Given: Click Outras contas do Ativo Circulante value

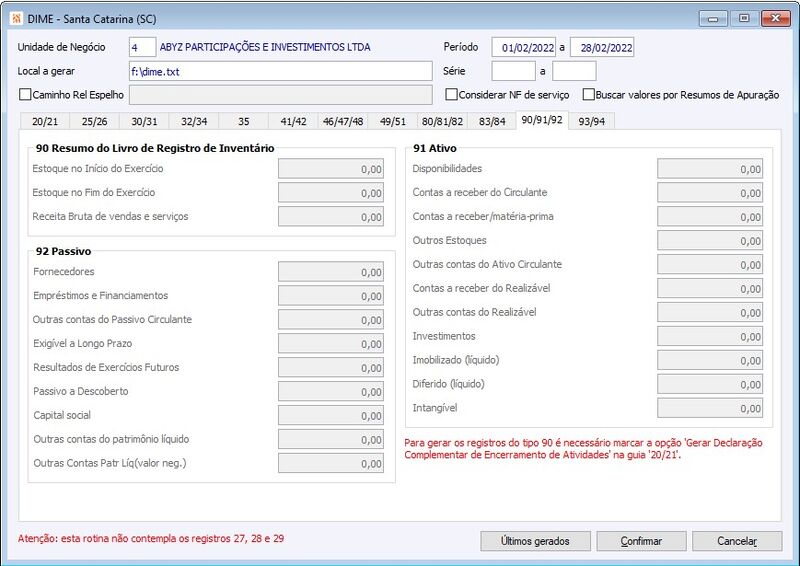Looking at the screenshot, I should 710,265.
